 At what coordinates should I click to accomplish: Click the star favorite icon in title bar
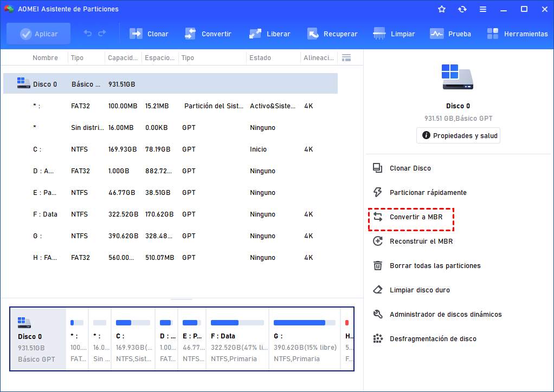[442, 9]
